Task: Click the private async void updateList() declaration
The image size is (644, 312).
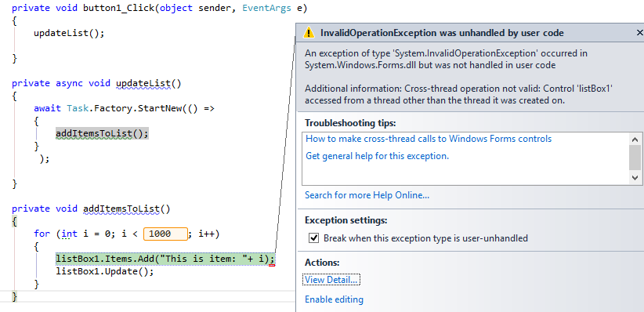Action: pos(96,83)
